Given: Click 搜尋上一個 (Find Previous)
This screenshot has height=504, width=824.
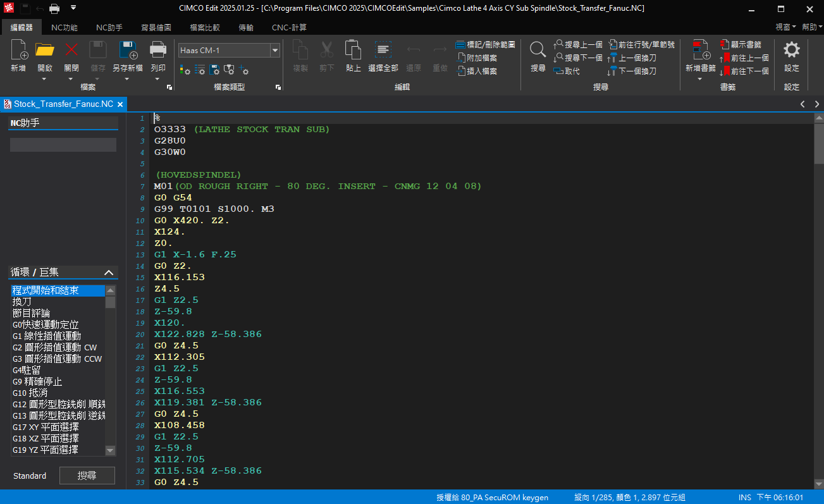Looking at the screenshot, I should 578,45.
